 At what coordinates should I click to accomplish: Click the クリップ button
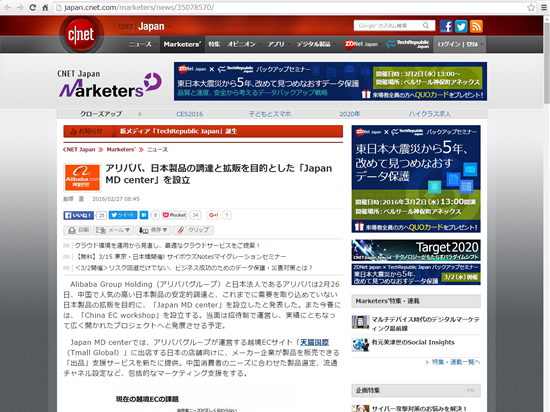193,230
